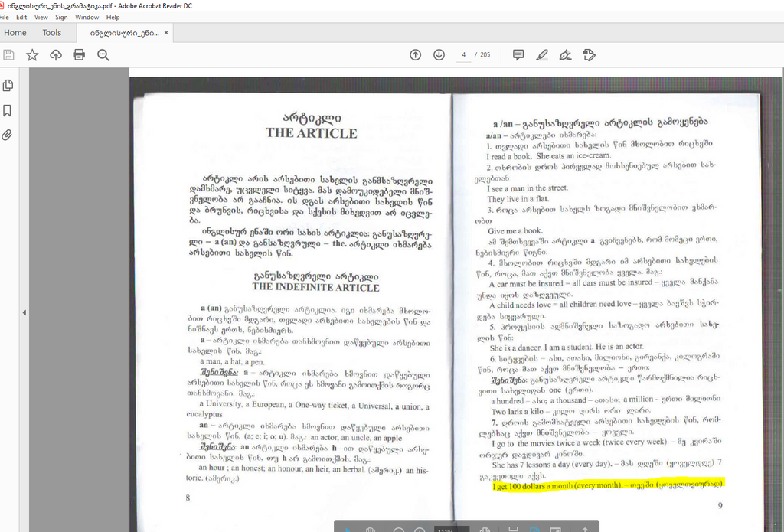Select the open PDF document tab

(124, 33)
